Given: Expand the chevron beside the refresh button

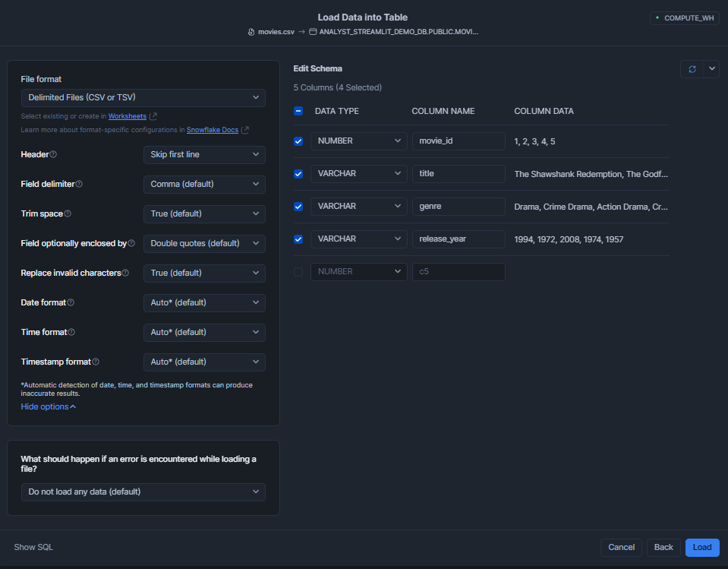Looking at the screenshot, I should point(711,68).
